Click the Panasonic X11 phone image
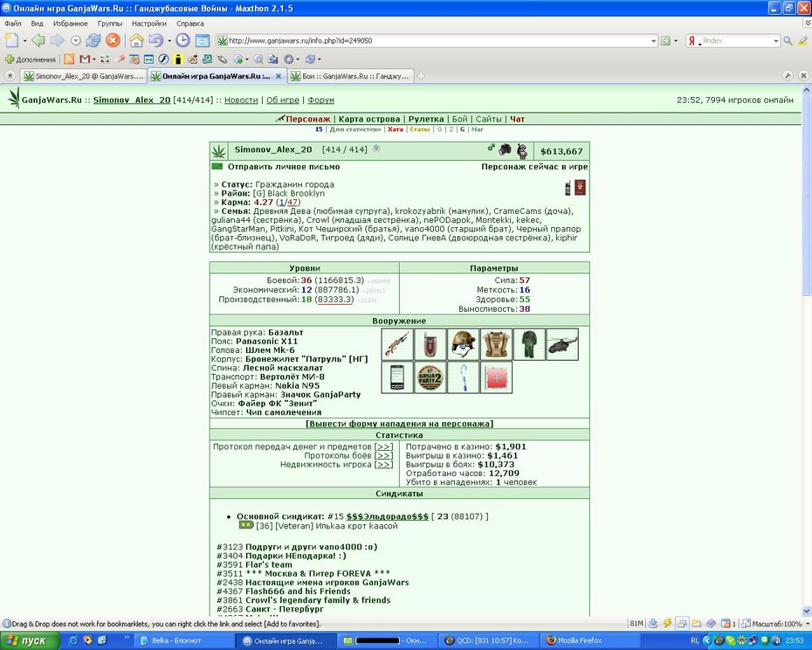The width and height of the screenshot is (812, 650). pyautogui.click(x=430, y=344)
